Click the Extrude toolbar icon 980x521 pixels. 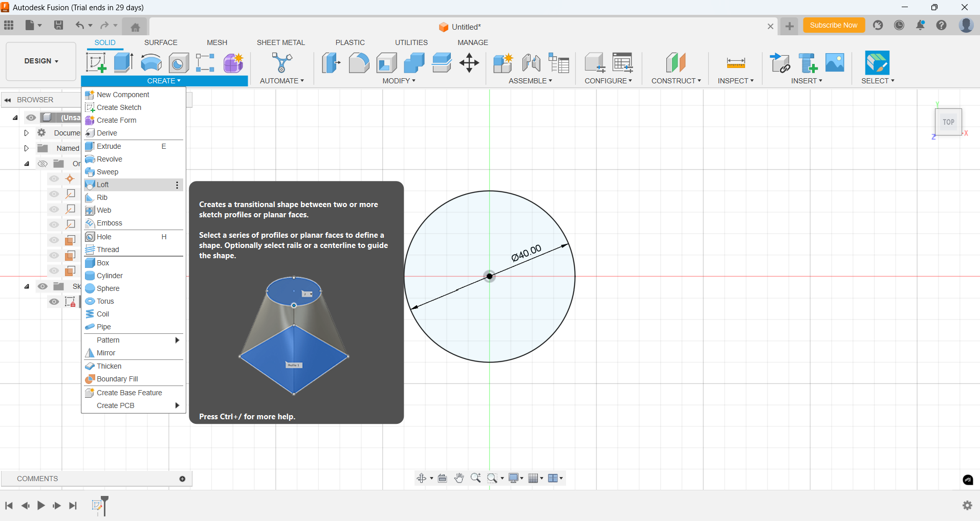(123, 63)
